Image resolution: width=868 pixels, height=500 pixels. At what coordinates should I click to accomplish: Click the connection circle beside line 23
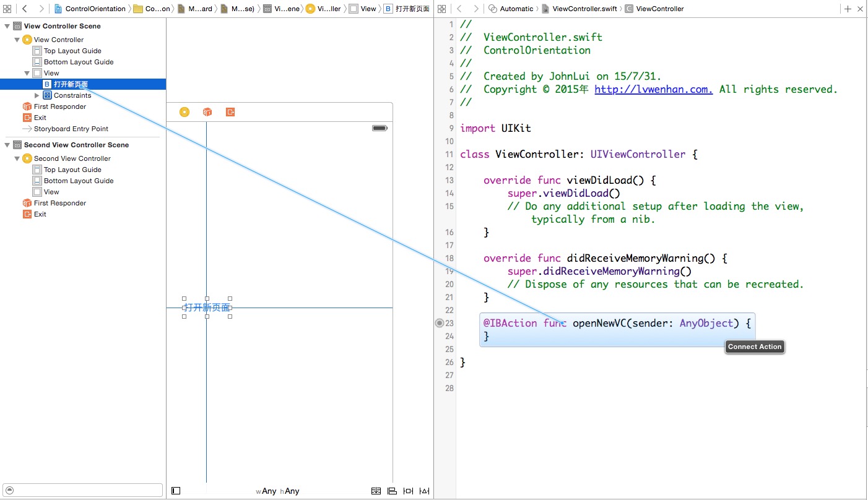coord(440,323)
